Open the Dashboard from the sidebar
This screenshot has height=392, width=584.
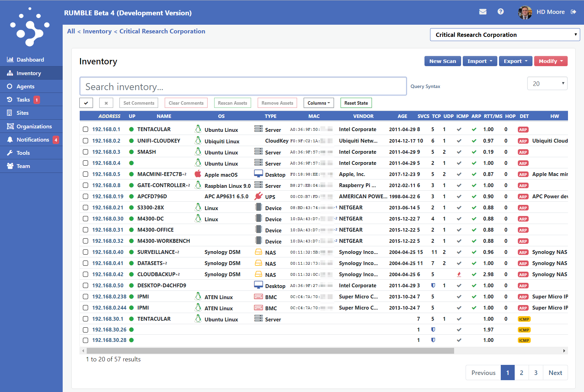point(30,59)
